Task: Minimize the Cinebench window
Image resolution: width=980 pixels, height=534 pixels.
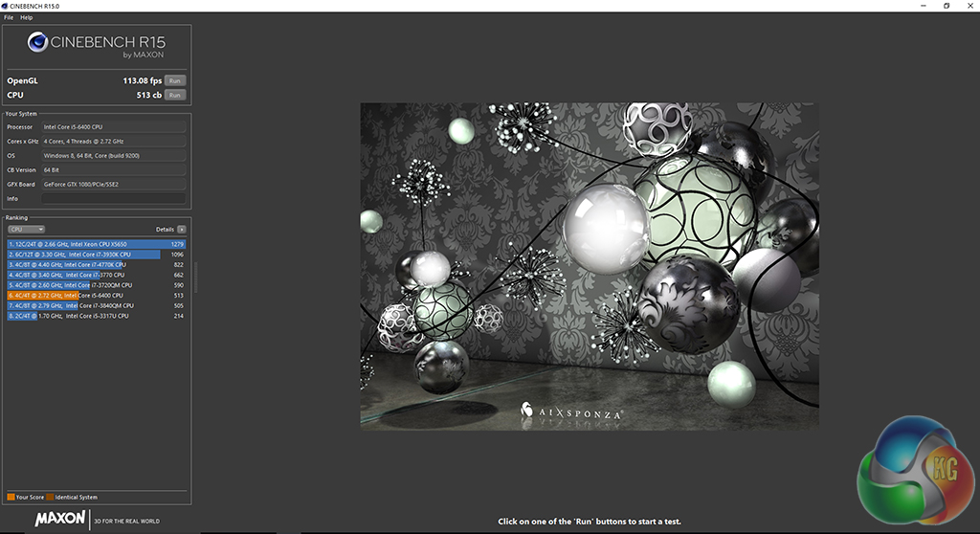Action: tap(924, 6)
